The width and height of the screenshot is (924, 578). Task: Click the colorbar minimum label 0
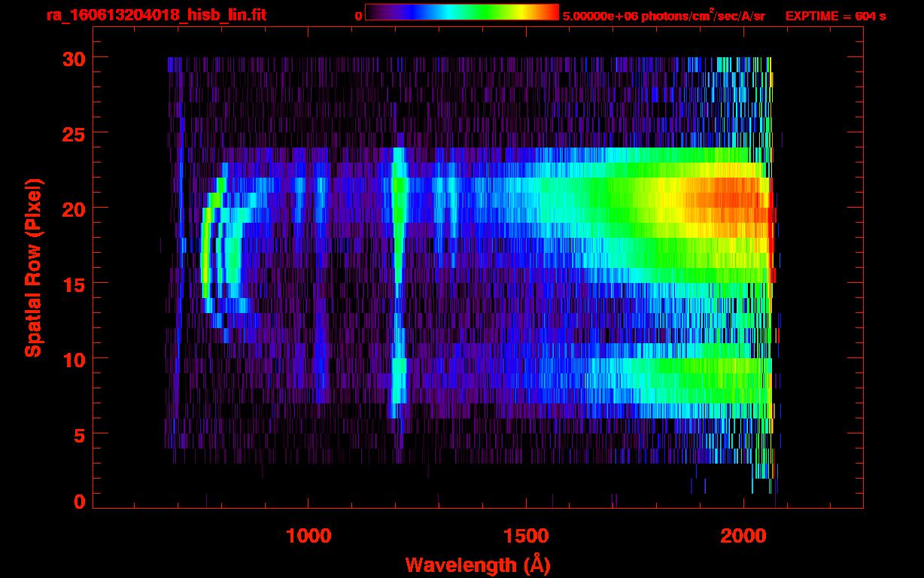357,16
